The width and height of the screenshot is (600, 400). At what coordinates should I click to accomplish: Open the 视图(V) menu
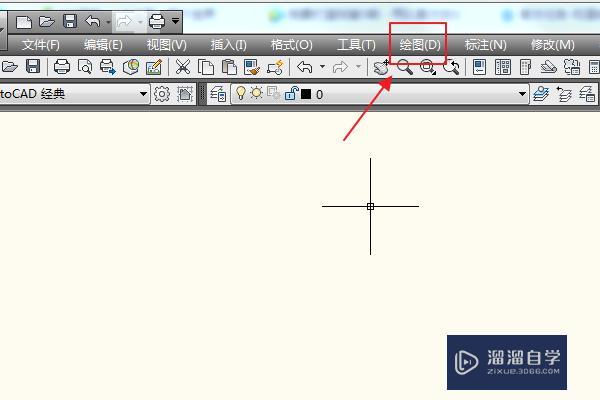click(167, 45)
